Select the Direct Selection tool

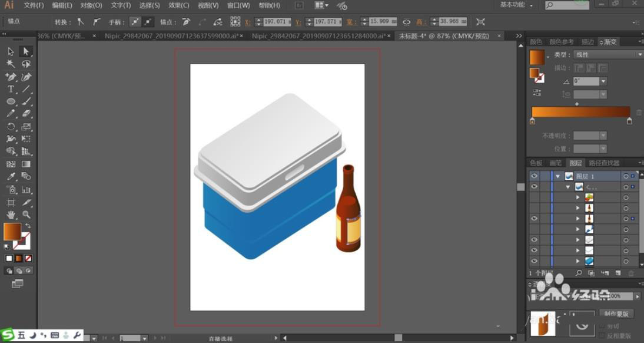point(26,52)
